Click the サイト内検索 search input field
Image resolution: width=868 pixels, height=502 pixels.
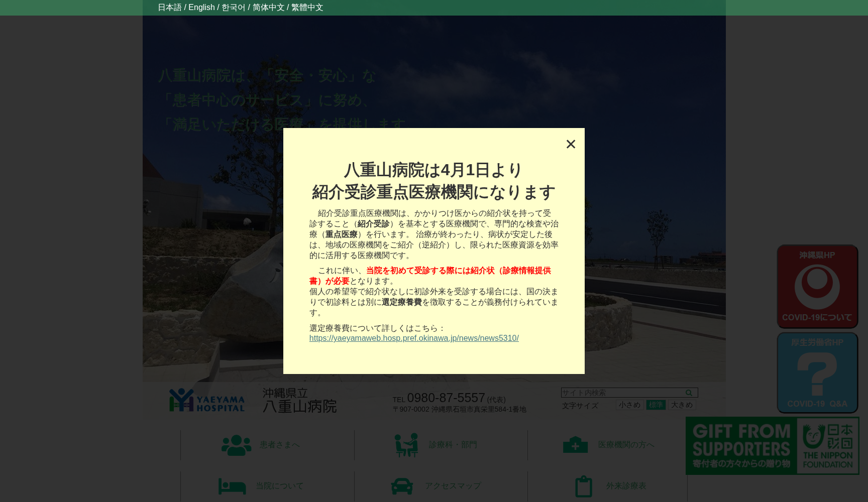pos(618,393)
